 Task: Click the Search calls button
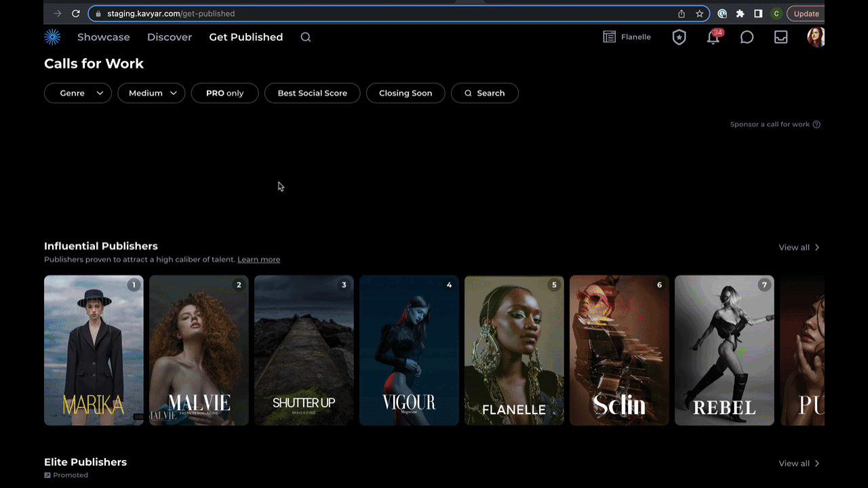[x=485, y=93]
